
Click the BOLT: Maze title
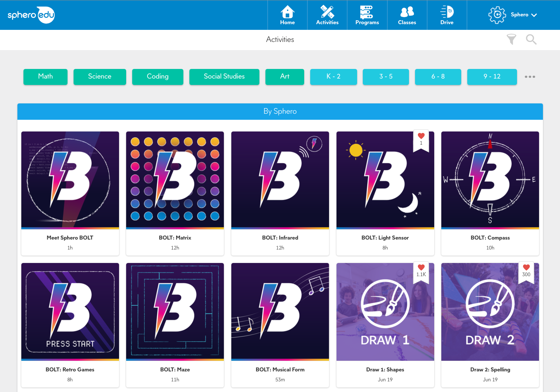pyautogui.click(x=175, y=370)
